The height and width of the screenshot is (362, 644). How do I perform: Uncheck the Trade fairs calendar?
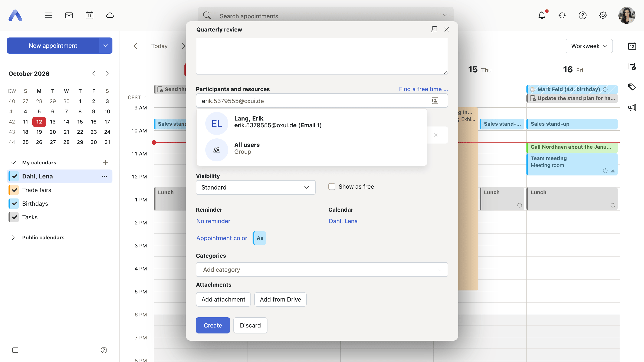tap(14, 190)
